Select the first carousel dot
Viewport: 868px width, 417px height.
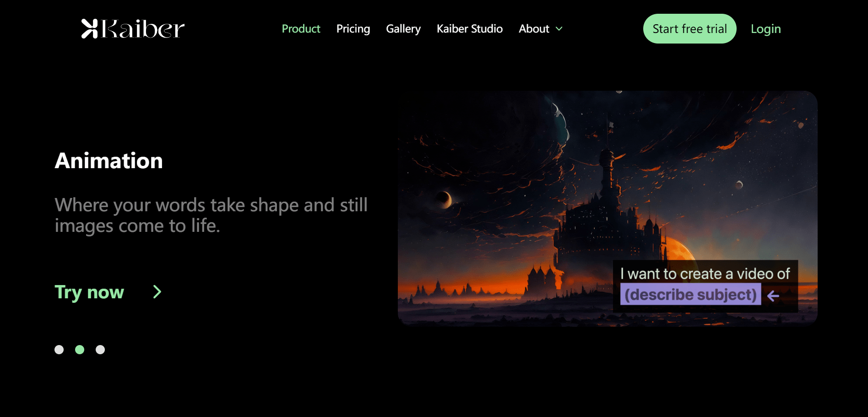click(60, 350)
